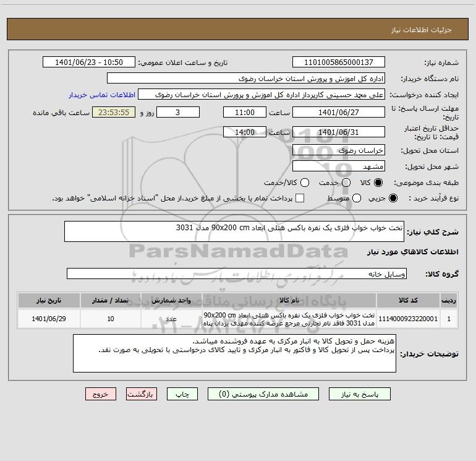Image resolution: width=476 pixels, height=461 pixels.
Task: Select the متوسط purchase type radio
Action: [357, 198]
